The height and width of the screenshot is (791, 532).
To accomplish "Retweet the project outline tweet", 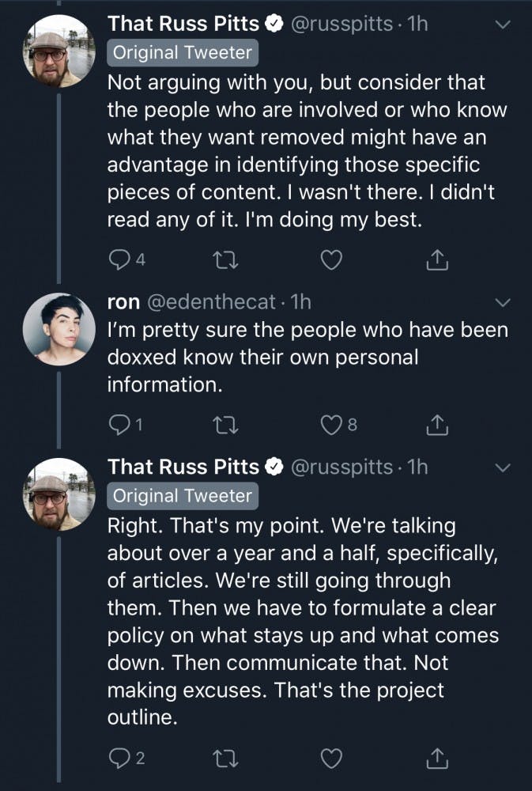I will [226, 759].
